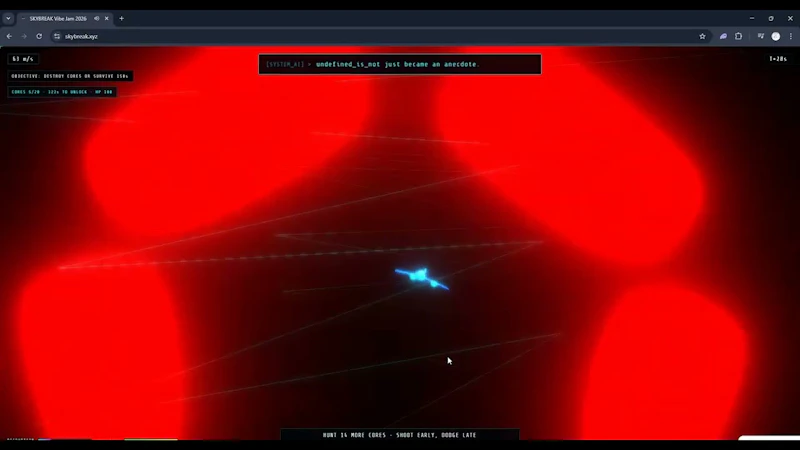The width and height of the screenshot is (800, 450).
Task: Click the Hunt 14 more cores hint
Action: (399, 435)
